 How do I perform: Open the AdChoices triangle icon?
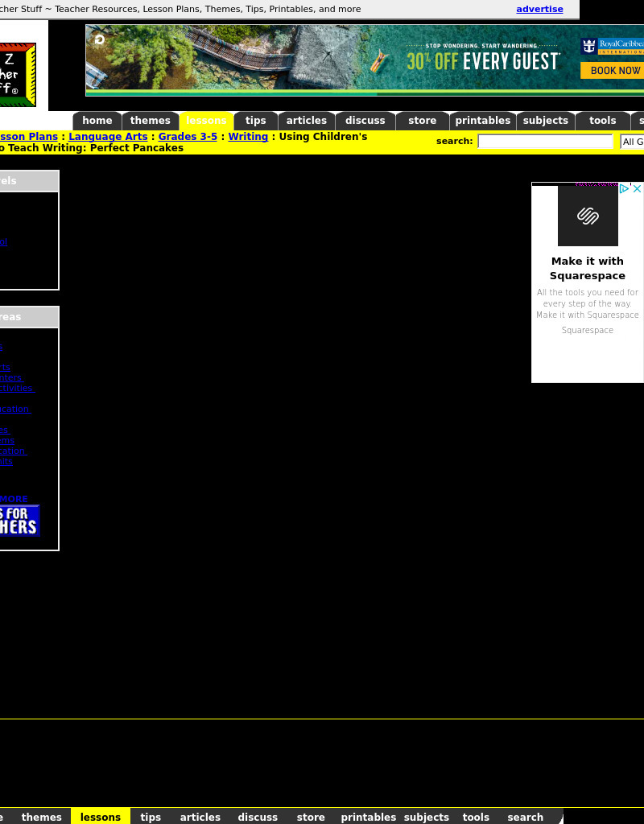pos(624,189)
